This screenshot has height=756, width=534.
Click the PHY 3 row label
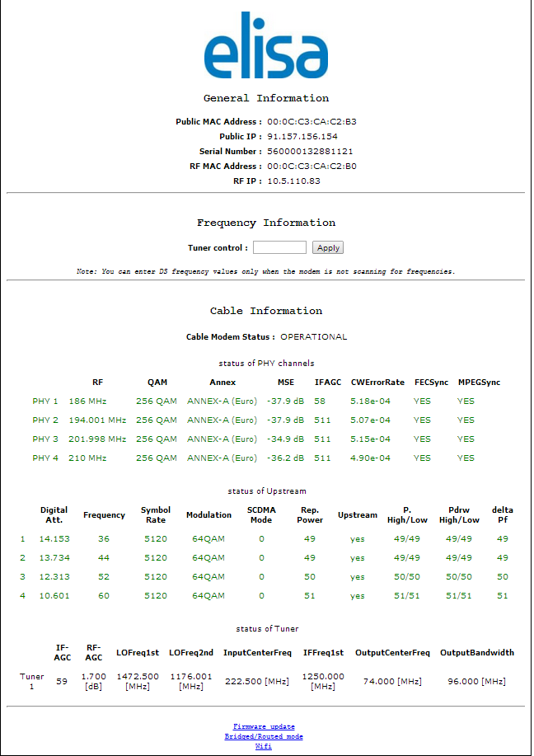click(45, 439)
